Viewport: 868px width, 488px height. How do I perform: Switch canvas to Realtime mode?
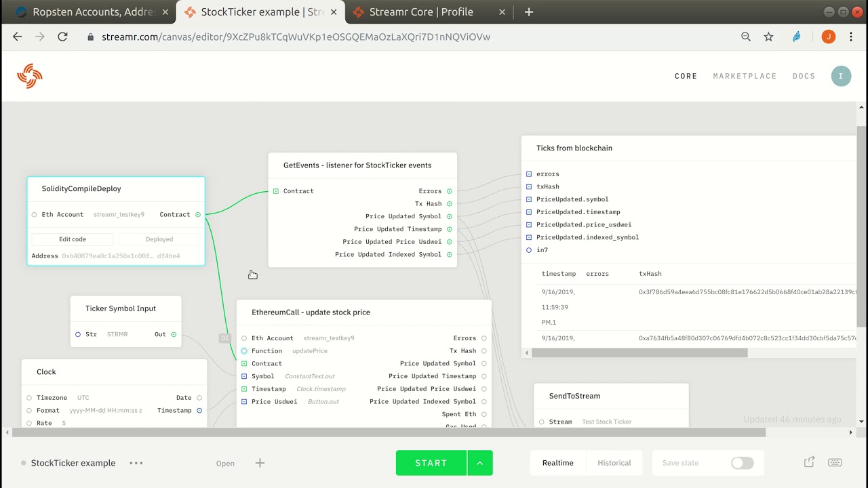(x=558, y=463)
